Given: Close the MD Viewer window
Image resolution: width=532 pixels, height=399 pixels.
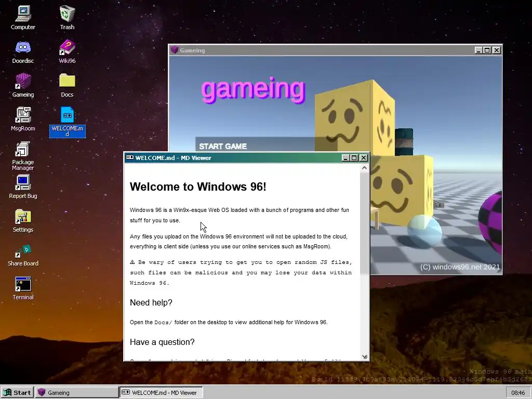Looking at the screenshot, I should [363, 158].
